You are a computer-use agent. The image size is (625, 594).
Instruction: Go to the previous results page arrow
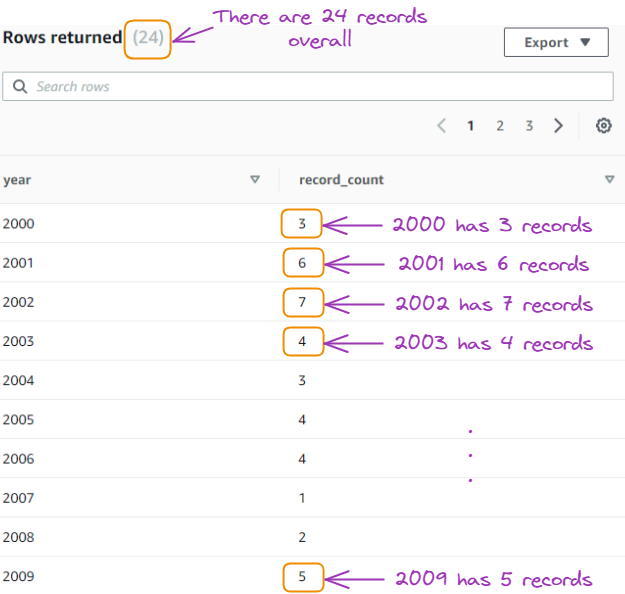click(441, 126)
